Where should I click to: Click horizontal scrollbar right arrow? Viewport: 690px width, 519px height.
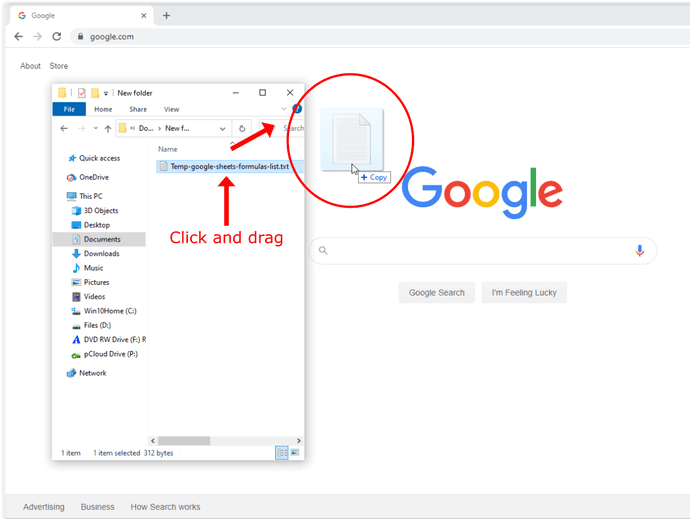coord(299,441)
